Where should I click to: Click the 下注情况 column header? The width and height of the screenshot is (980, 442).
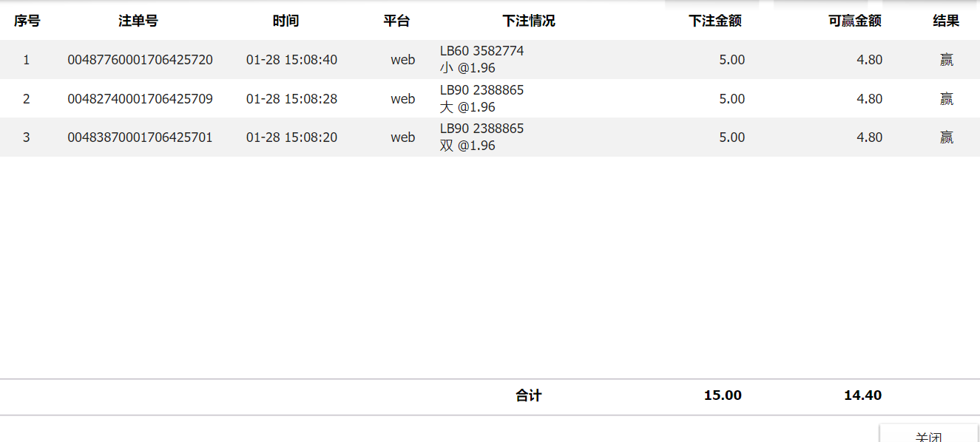pos(529,21)
